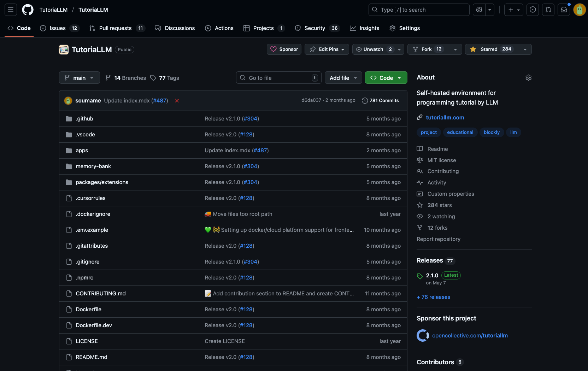Open the apps folder icon
This screenshot has height=371, width=588.
click(x=69, y=151)
